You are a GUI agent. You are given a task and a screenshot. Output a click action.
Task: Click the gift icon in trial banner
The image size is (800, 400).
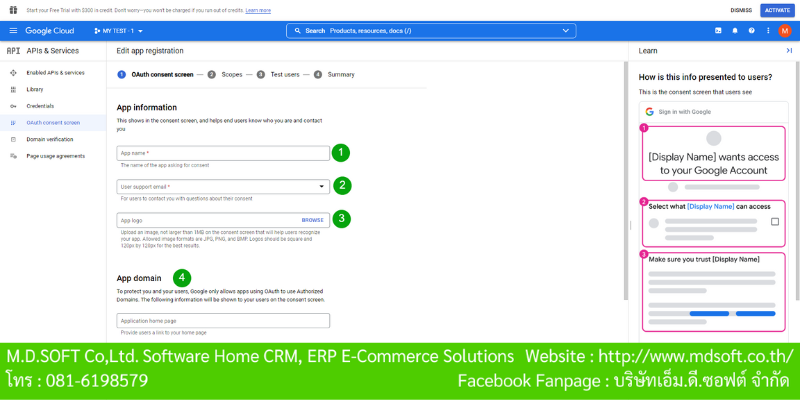(13, 10)
